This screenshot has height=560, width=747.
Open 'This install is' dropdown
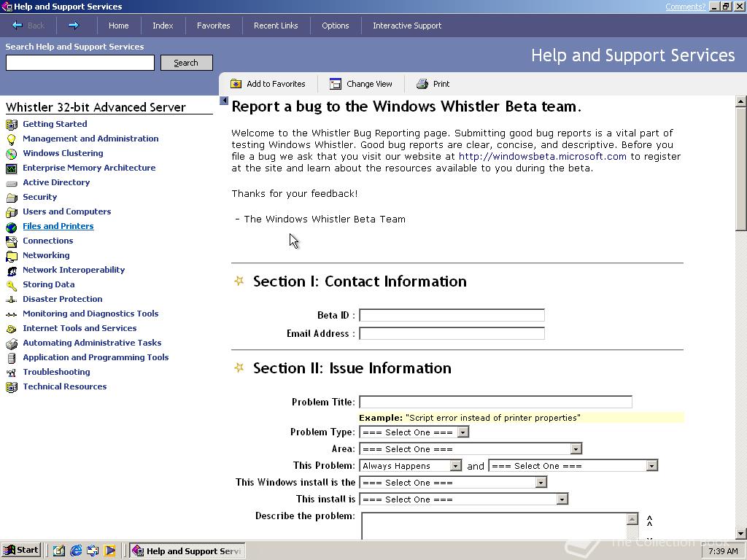(x=463, y=499)
